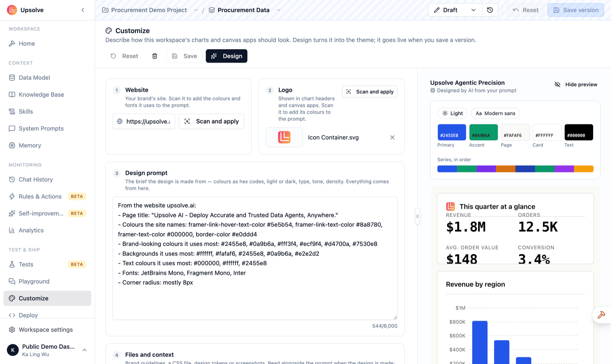Open the Knowledge Base page

47,95
